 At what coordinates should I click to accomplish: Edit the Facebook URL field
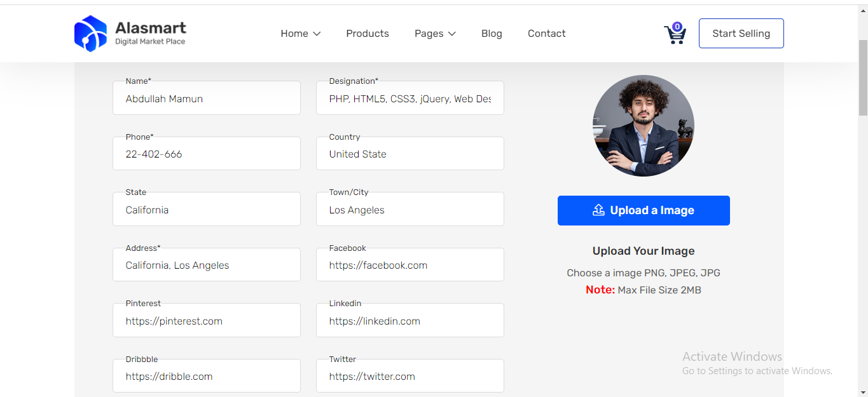[410, 266]
